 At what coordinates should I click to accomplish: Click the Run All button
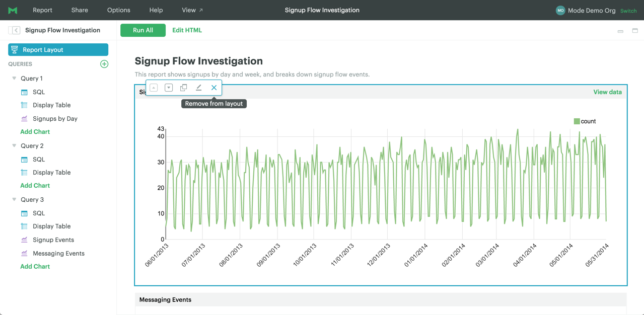(x=143, y=30)
